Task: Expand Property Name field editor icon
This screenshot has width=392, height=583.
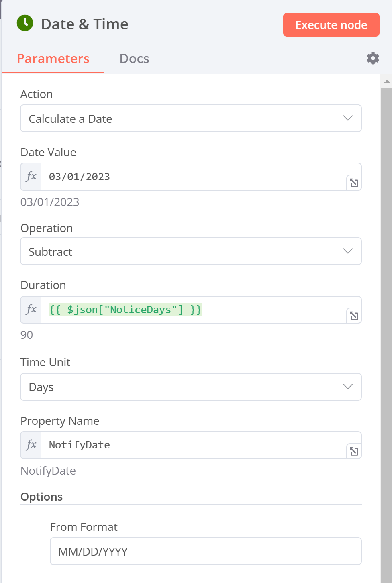Action: pyautogui.click(x=354, y=451)
